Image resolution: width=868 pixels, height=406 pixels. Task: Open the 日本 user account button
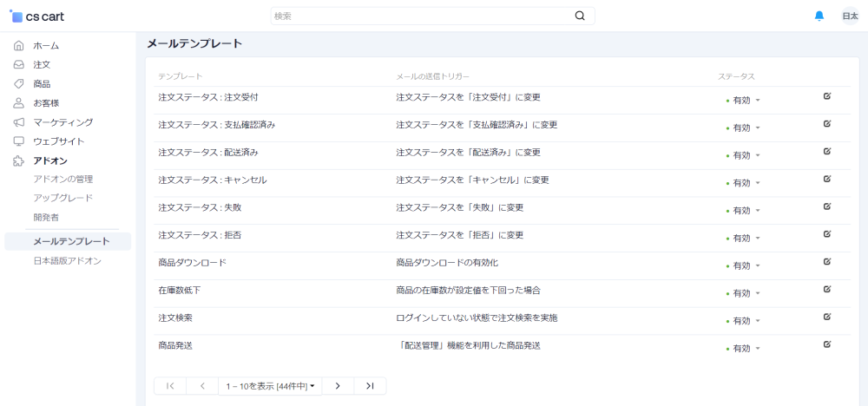point(850,16)
